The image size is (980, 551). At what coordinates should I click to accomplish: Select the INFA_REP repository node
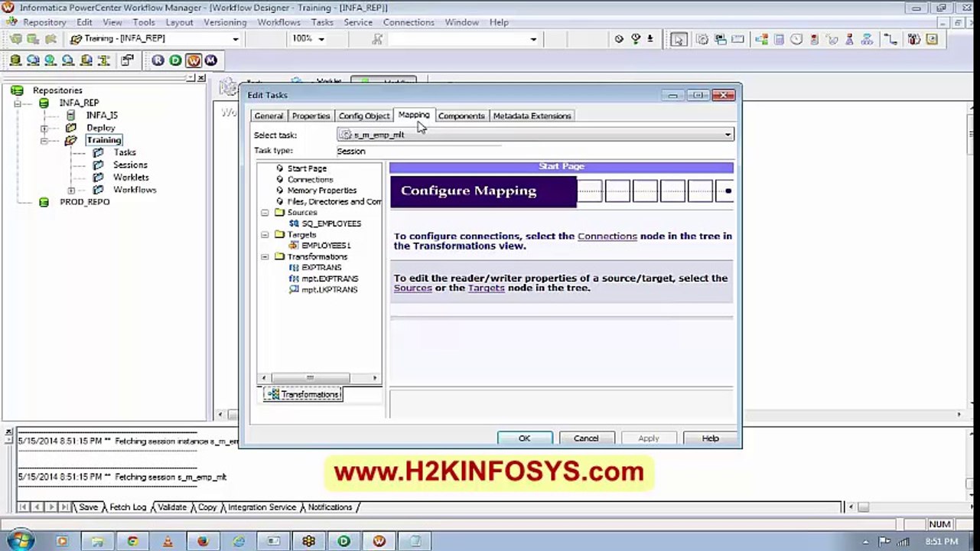pos(79,103)
